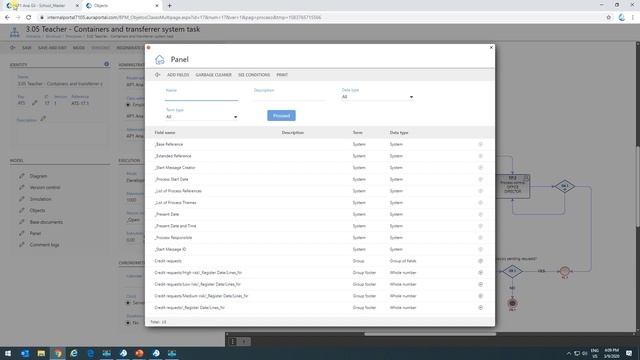Click the pencil icon next to Diagram

click(22, 176)
